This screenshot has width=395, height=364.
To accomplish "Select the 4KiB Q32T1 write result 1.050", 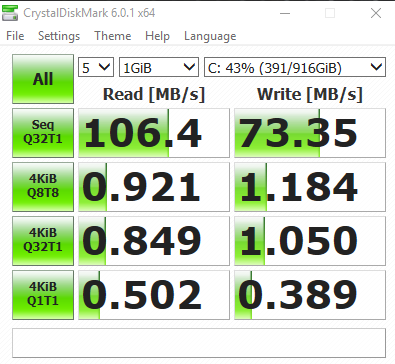I will pos(310,241).
